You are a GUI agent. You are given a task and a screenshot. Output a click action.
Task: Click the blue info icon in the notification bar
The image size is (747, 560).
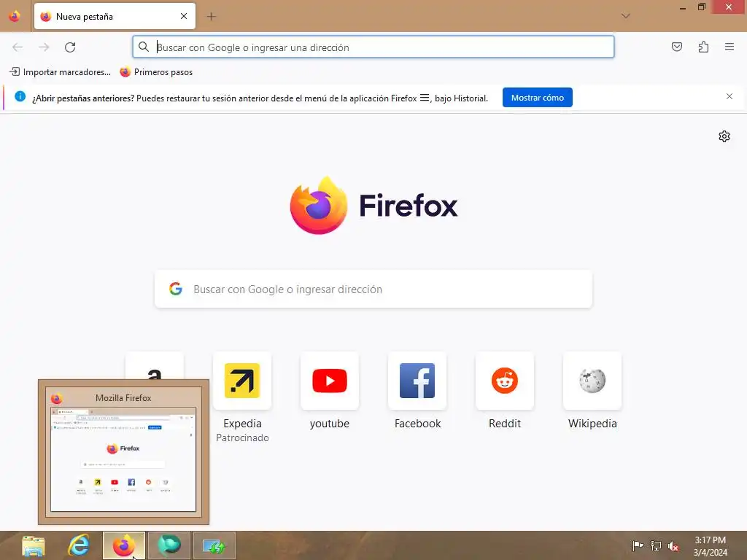point(20,97)
